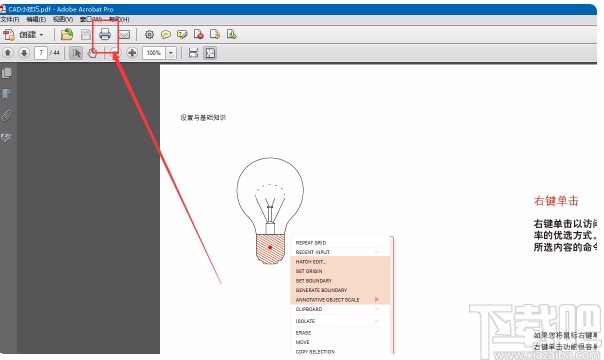604x360 pixels.
Task: Open the signatures side panel
Action: click(x=7, y=137)
